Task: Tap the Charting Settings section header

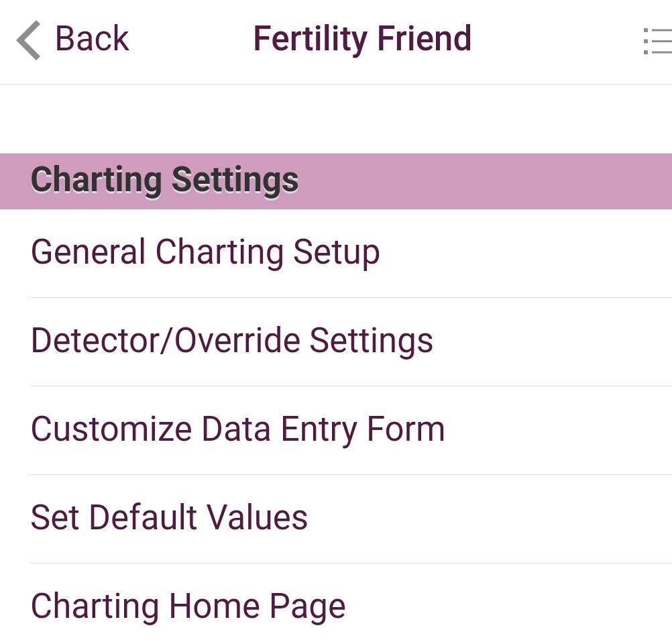Action: 165,180
